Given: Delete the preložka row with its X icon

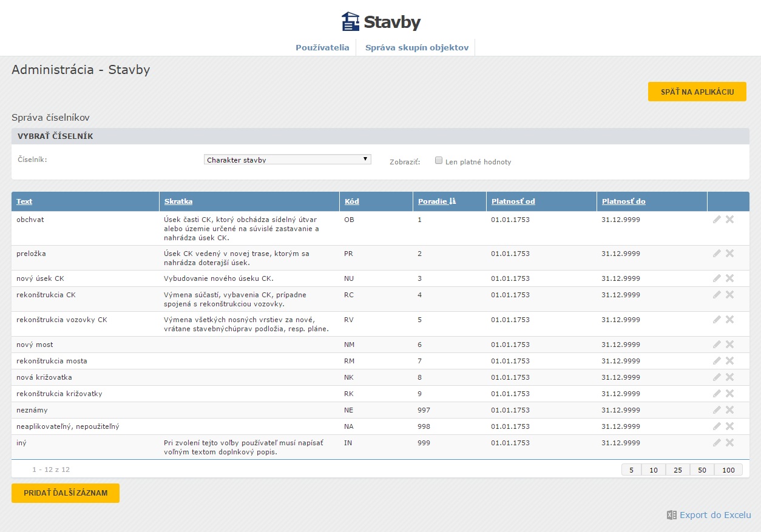Looking at the screenshot, I should (x=729, y=254).
